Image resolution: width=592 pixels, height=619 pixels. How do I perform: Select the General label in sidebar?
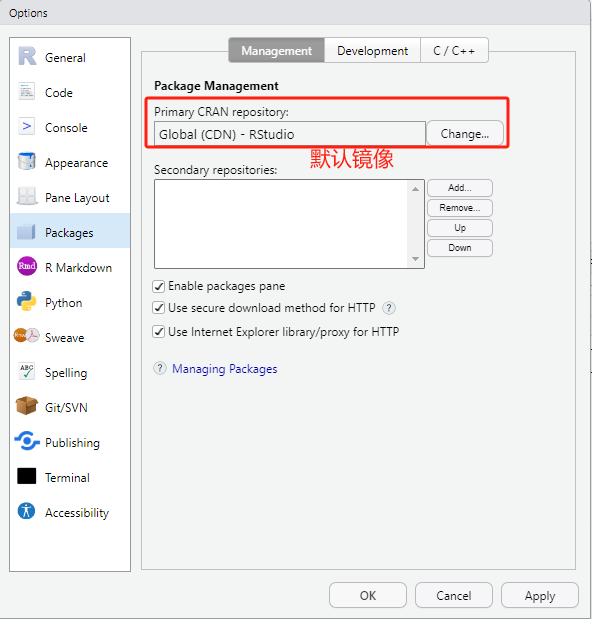coord(65,58)
